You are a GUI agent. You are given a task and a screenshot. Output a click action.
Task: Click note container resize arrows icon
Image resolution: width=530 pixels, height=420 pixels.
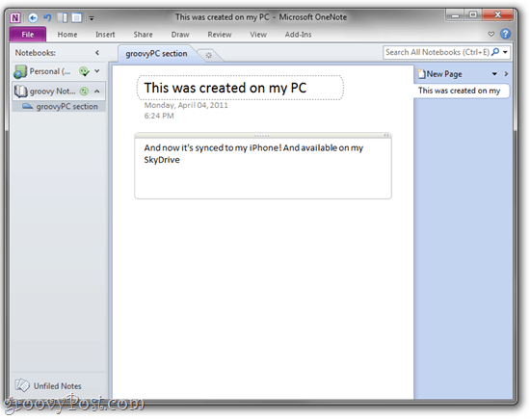point(386,136)
